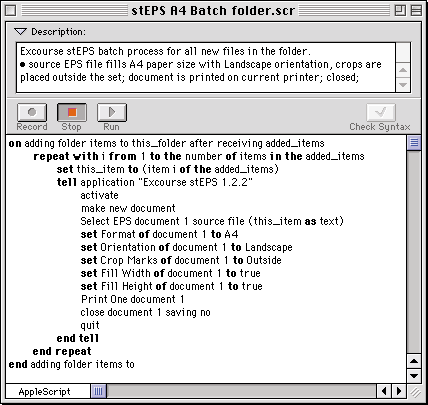428x405 pixels.
Task: Click inside the Description text field
Action: 206,67
